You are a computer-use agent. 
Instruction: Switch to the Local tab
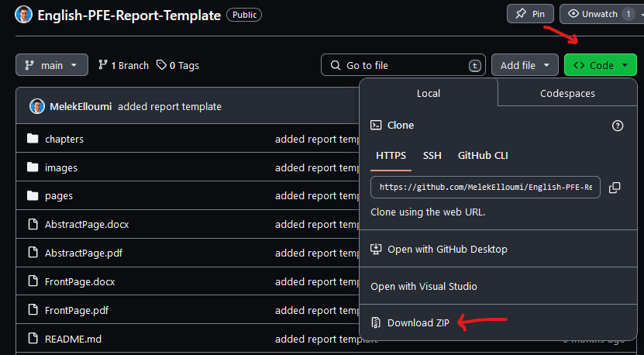(x=429, y=93)
